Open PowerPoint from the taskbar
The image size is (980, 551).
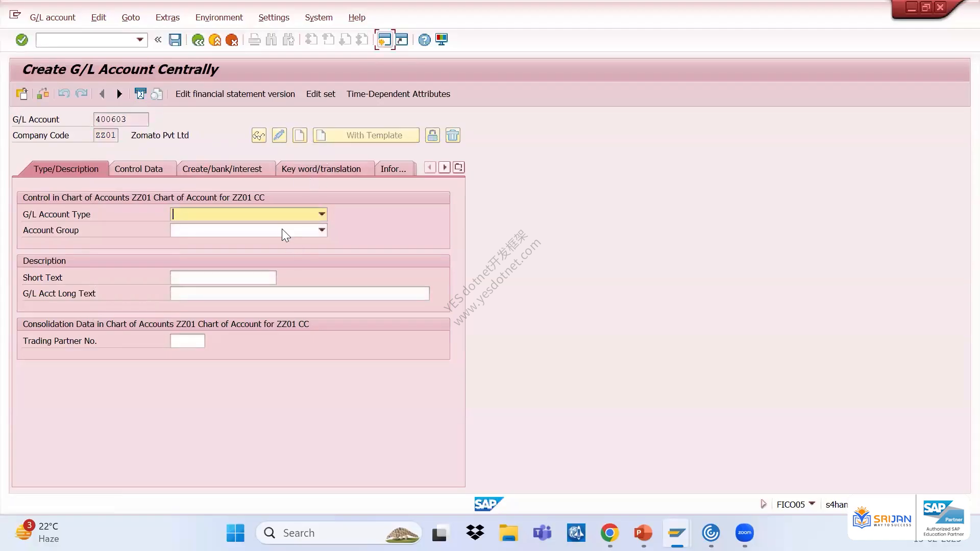pyautogui.click(x=643, y=533)
